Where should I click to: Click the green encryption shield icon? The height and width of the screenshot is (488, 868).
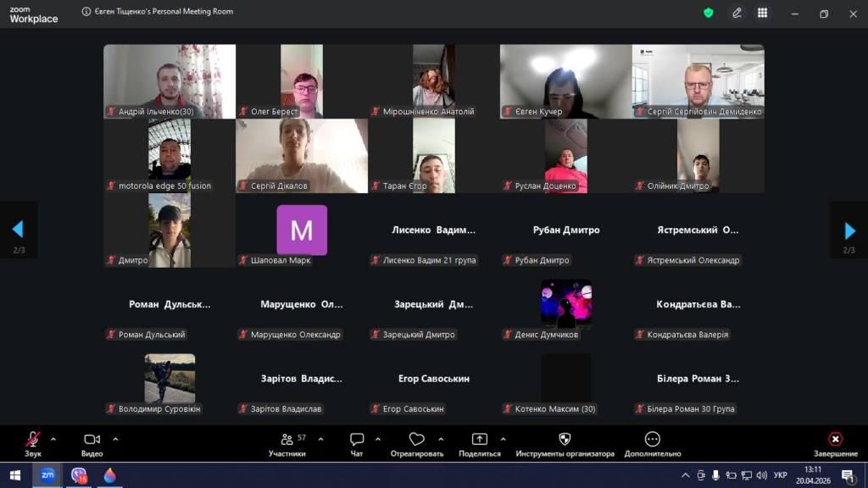pyautogui.click(x=709, y=13)
